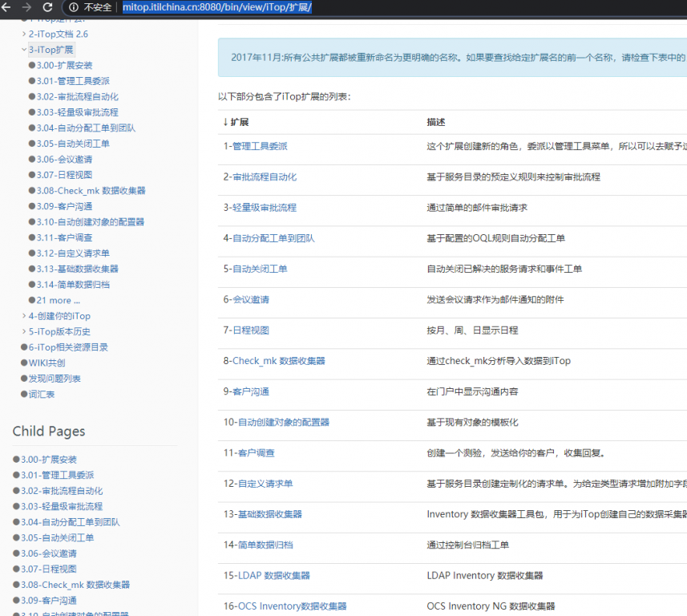The height and width of the screenshot is (616, 687).
Task: Open 3.01-管理工具委派 in navigation tree
Action: coord(73,81)
